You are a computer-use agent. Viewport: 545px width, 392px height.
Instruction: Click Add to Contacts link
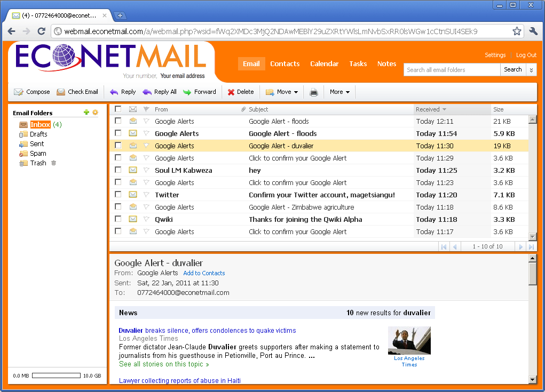coord(204,273)
